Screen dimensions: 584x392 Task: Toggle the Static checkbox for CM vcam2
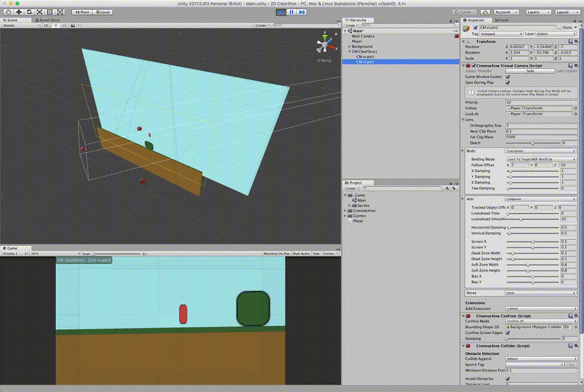(x=559, y=27)
